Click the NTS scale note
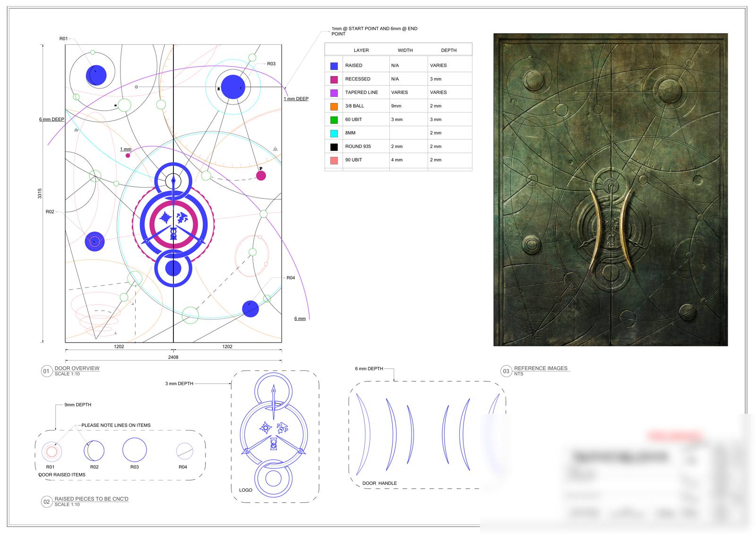Image resolution: width=756 pixels, height=534 pixels. click(x=519, y=374)
